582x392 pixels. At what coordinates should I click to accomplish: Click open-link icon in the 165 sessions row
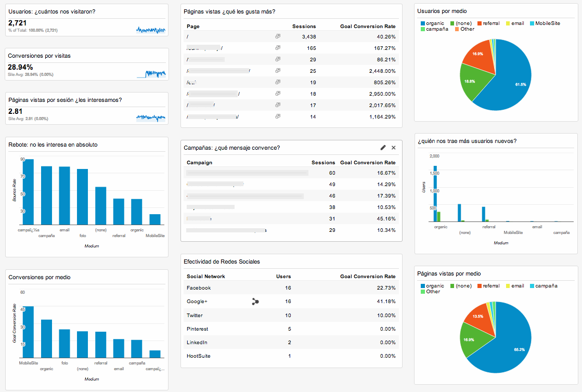278,48
